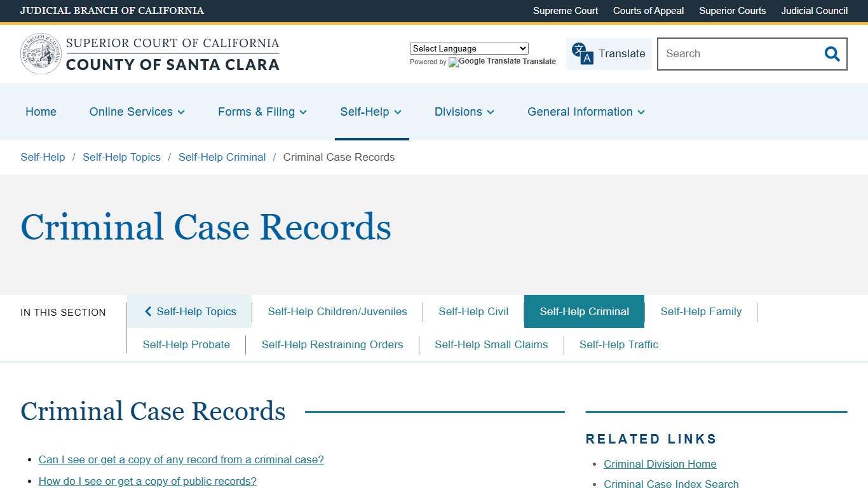Click the Superior Court seal logo
The width and height of the screenshot is (868, 488).
pyautogui.click(x=41, y=53)
